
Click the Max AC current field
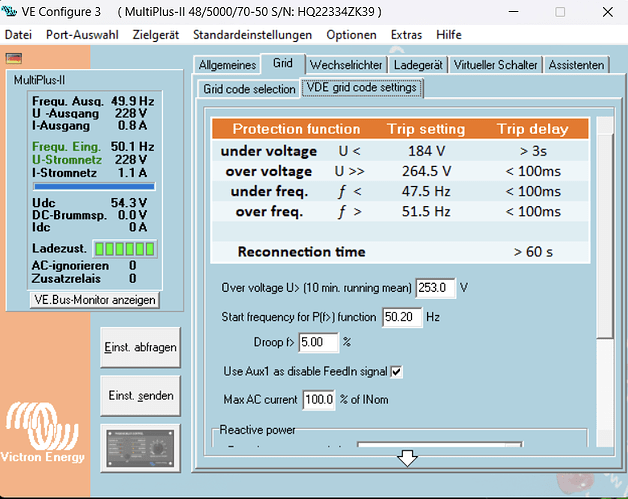[x=319, y=400]
